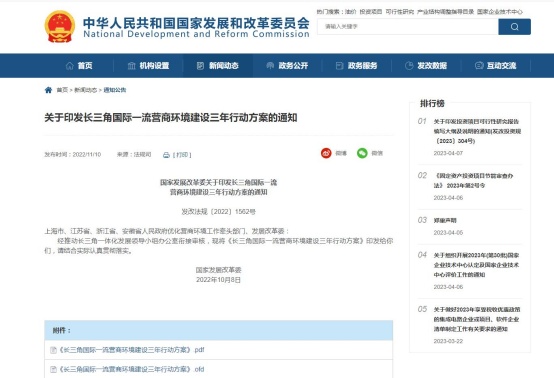554x378 pixels.
Task: Open the 机构设置 navigation tab
Action: pos(148,66)
